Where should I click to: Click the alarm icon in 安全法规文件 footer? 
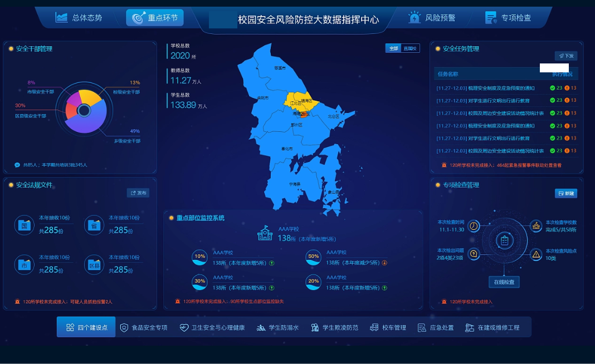17,302
